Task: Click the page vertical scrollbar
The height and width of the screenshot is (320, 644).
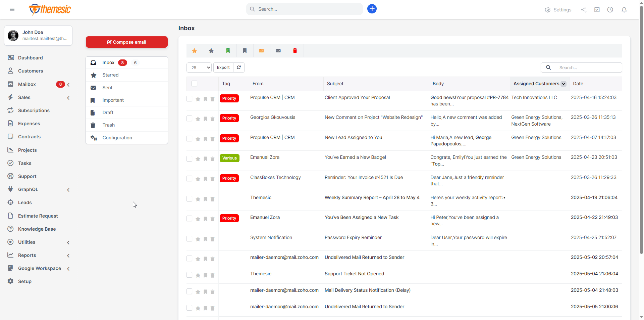Action: 641,134
